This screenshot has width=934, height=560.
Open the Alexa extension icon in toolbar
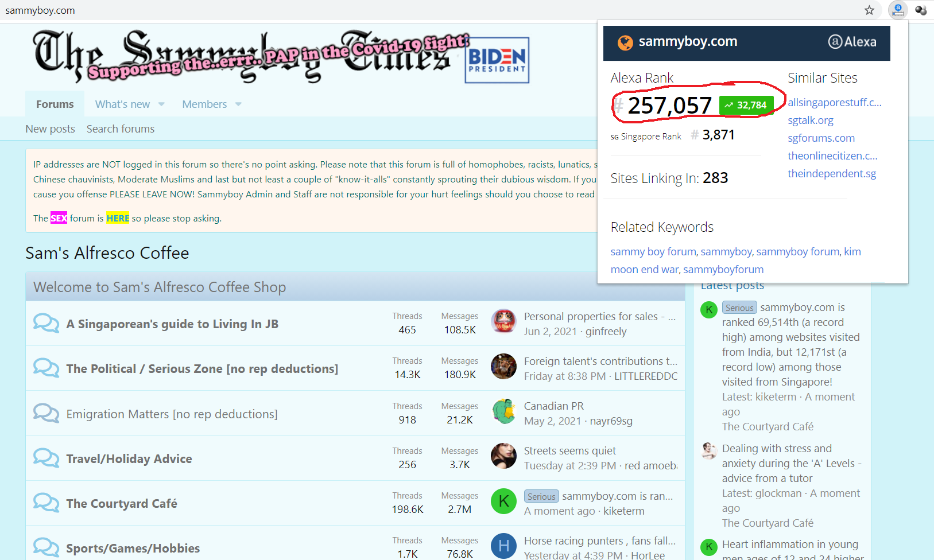[898, 10]
